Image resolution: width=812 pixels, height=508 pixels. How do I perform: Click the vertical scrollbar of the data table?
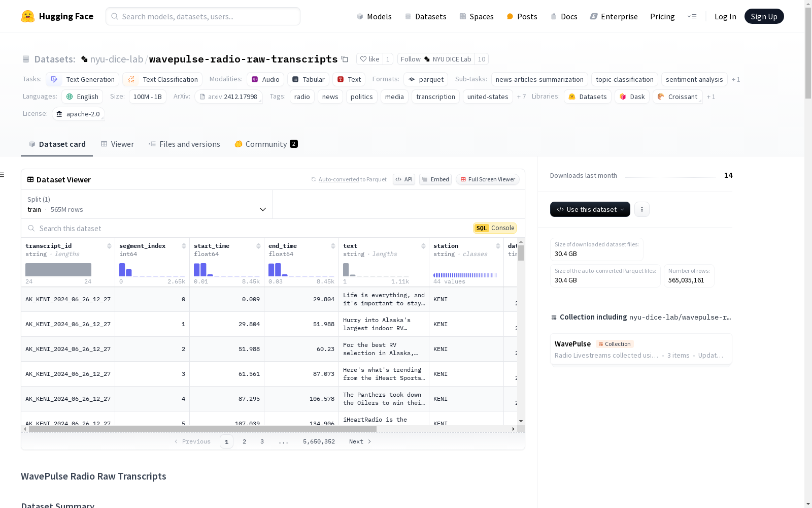click(x=521, y=253)
